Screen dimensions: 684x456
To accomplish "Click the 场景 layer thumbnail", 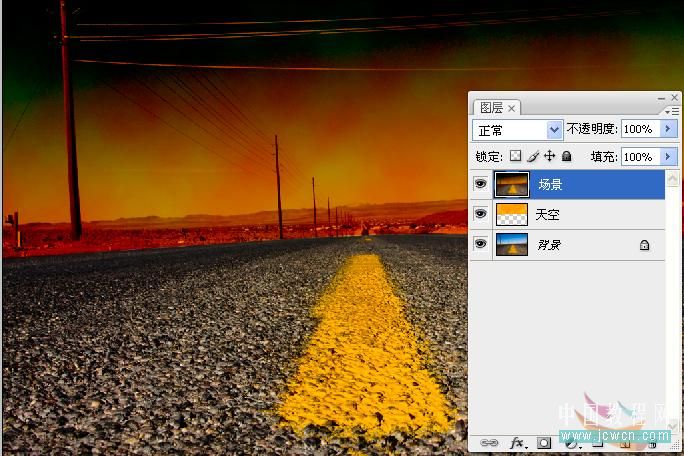I will point(512,184).
